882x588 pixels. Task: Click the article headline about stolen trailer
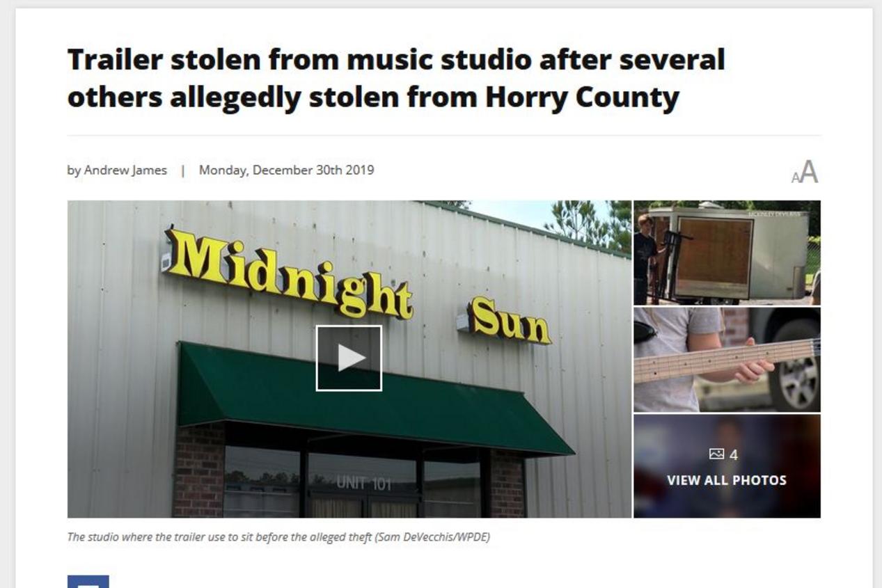point(396,79)
